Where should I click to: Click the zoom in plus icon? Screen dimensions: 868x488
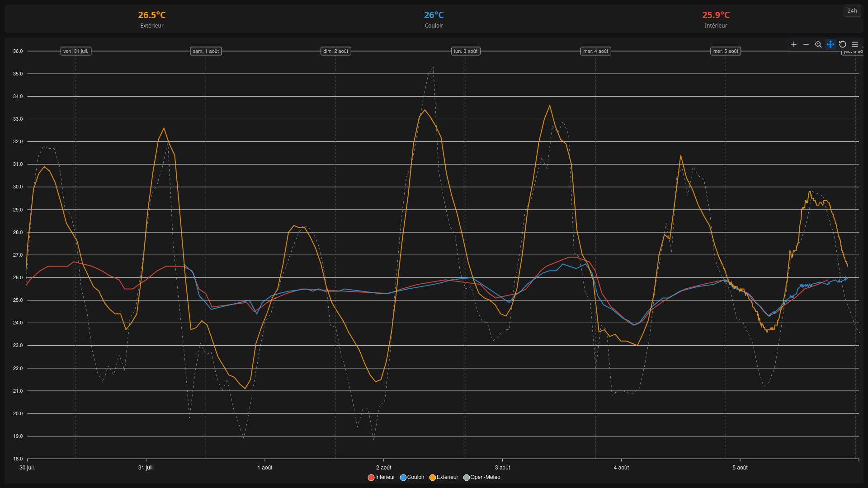click(x=794, y=44)
